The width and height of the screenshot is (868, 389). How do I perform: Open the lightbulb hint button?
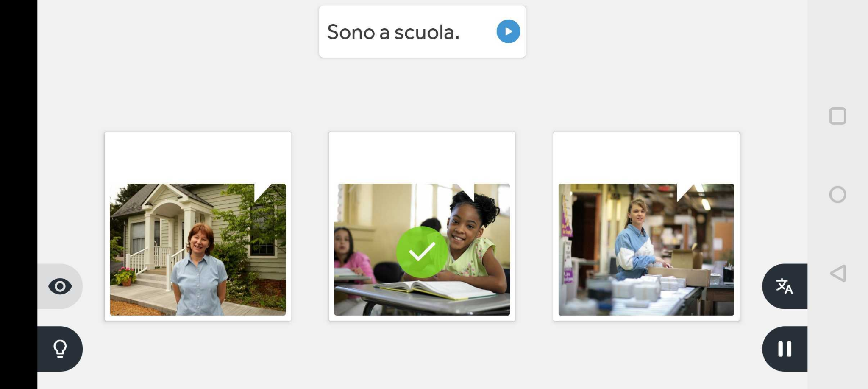pos(60,349)
